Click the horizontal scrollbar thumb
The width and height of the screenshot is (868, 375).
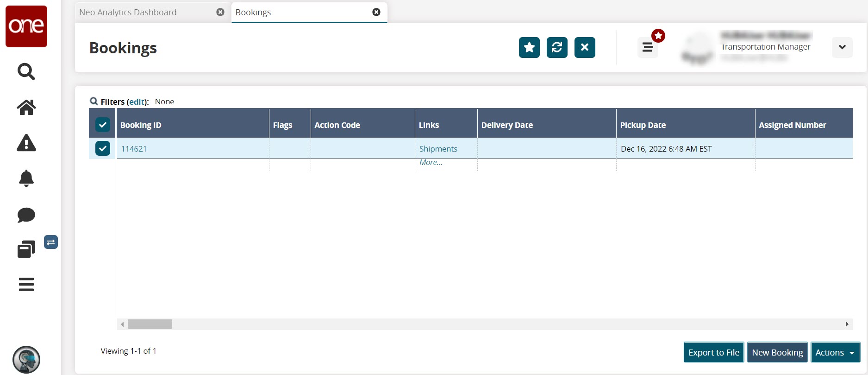point(150,324)
